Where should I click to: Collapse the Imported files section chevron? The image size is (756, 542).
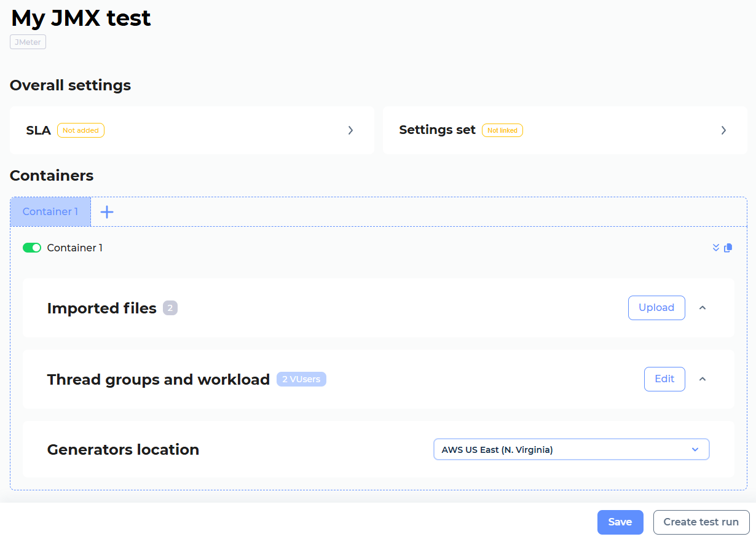[703, 307]
